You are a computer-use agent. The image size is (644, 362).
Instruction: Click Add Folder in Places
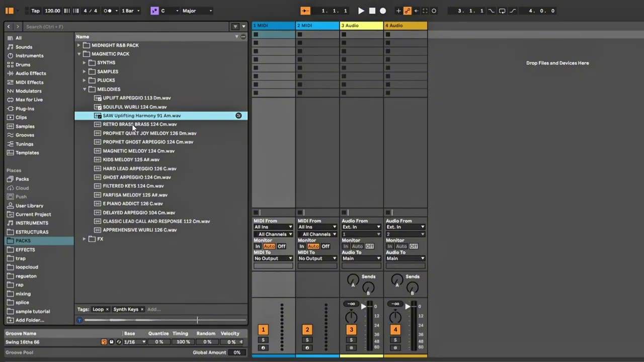pyautogui.click(x=30, y=320)
